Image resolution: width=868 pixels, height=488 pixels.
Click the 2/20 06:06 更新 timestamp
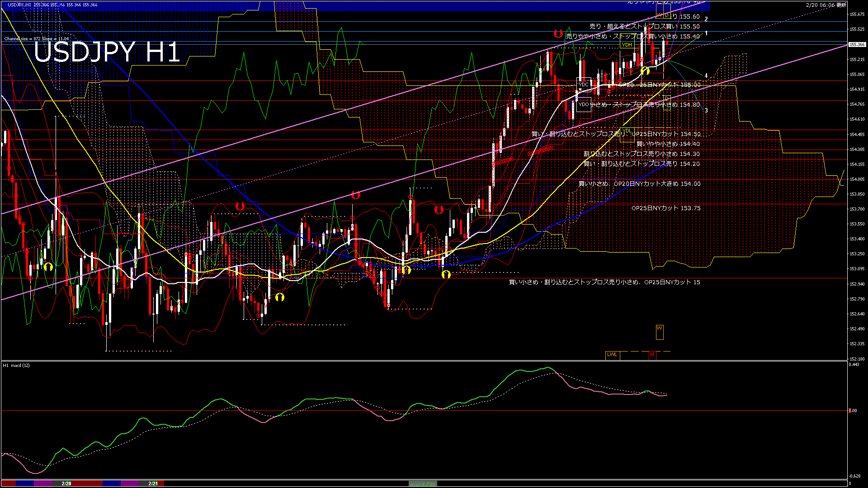click(x=826, y=5)
